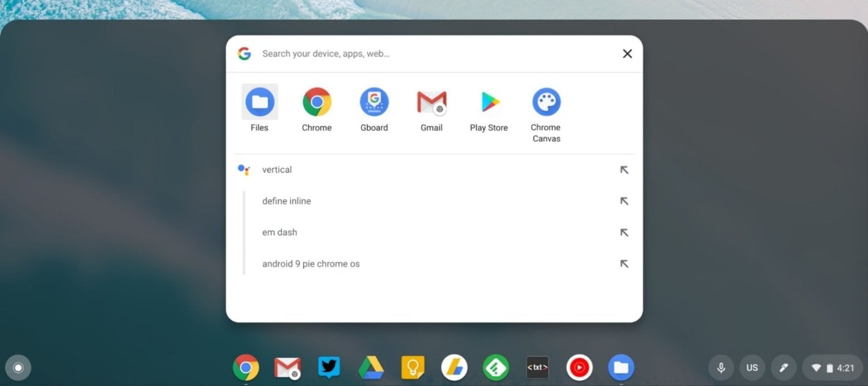This screenshot has height=386, width=868.
Task: Click the microphone dictation button
Action: [x=721, y=368]
